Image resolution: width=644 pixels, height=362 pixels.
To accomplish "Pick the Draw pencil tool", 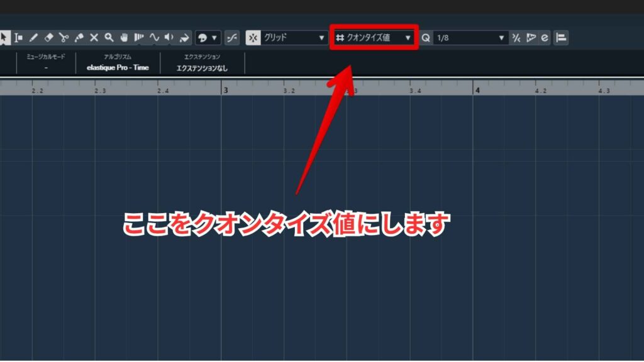I will (x=34, y=38).
